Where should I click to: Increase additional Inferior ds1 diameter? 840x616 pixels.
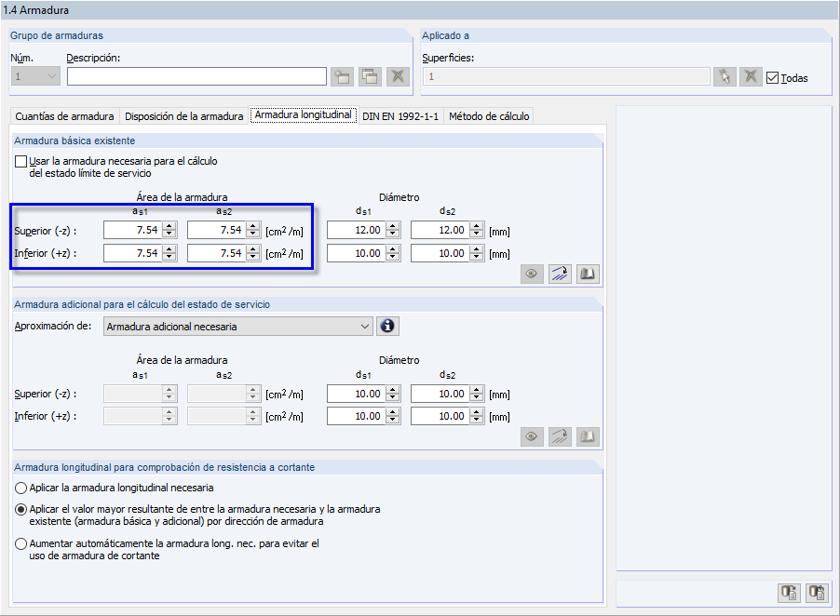click(x=393, y=412)
